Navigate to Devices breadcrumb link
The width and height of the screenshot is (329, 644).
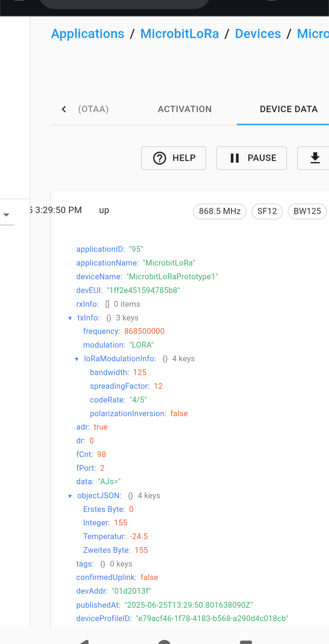258,34
